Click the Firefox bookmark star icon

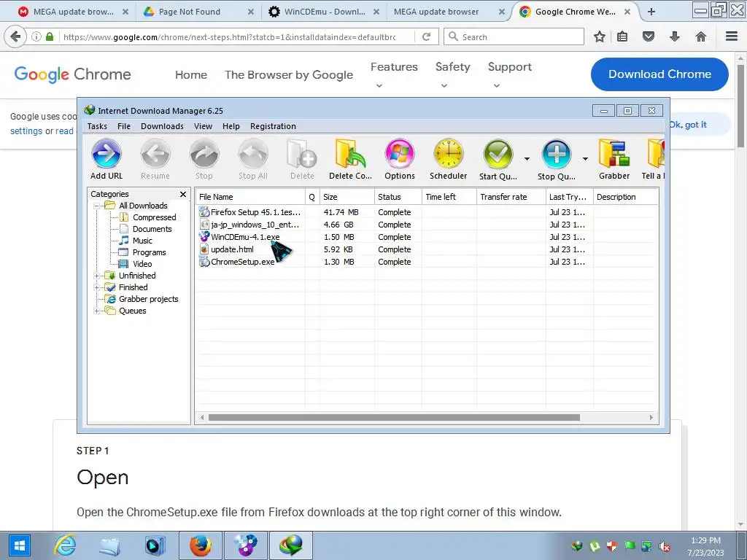tap(600, 36)
